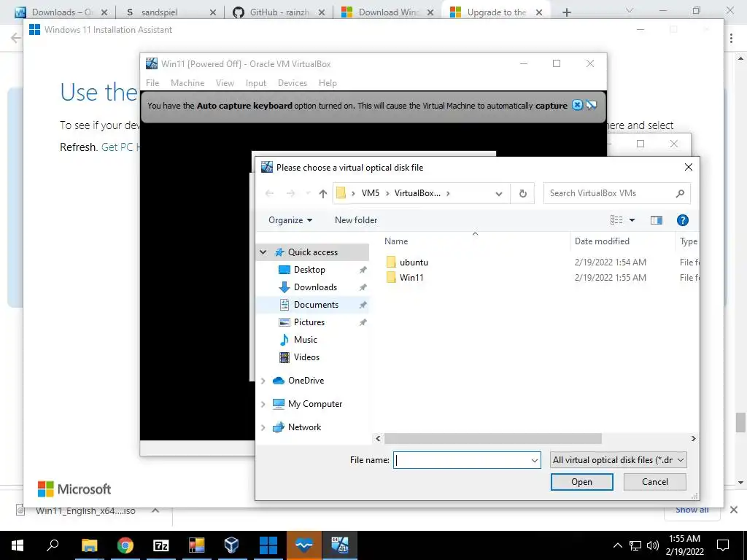
Task: Open the Machine menu in VirtualBox
Action: pyautogui.click(x=187, y=83)
